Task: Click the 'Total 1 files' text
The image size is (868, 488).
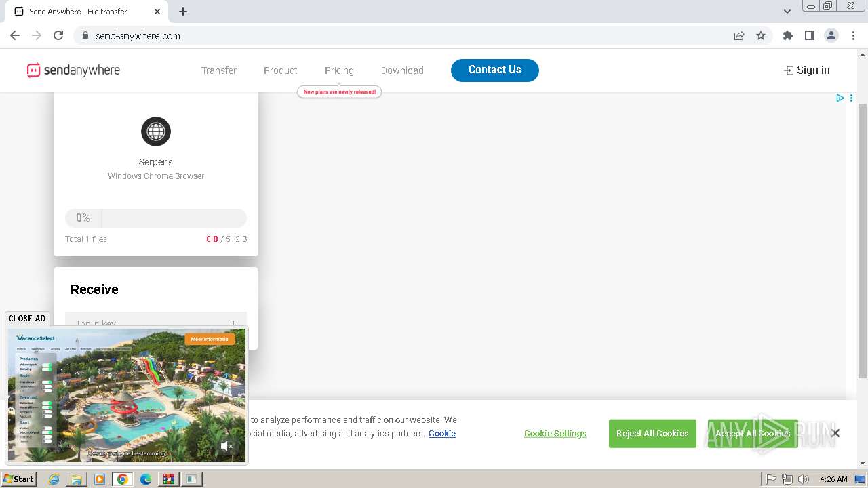Action: [x=86, y=239]
